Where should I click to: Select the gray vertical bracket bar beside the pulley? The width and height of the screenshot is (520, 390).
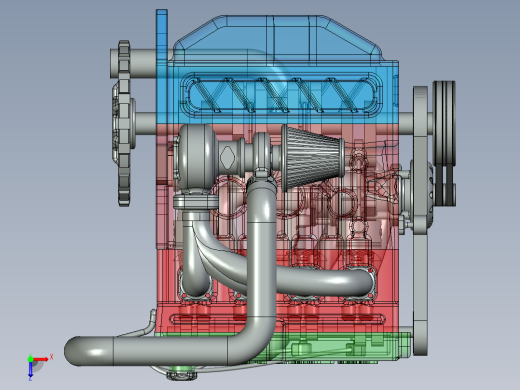(420, 221)
